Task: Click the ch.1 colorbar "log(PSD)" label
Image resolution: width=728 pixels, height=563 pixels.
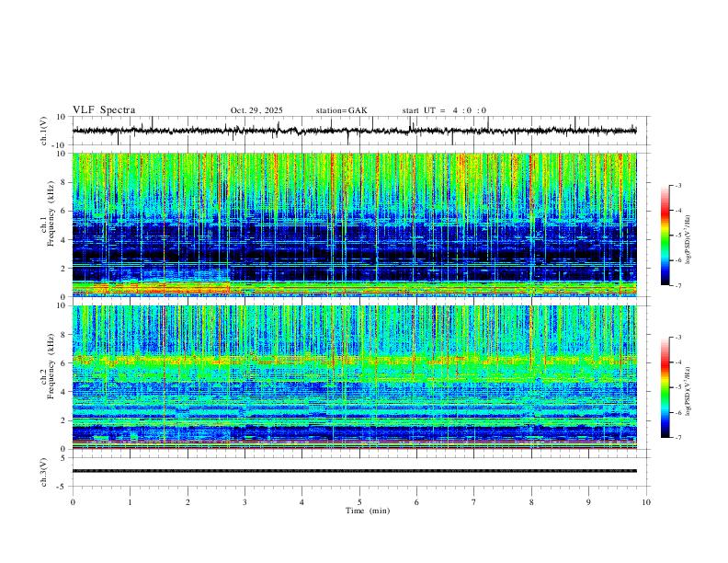Action: tap(688, 239)
